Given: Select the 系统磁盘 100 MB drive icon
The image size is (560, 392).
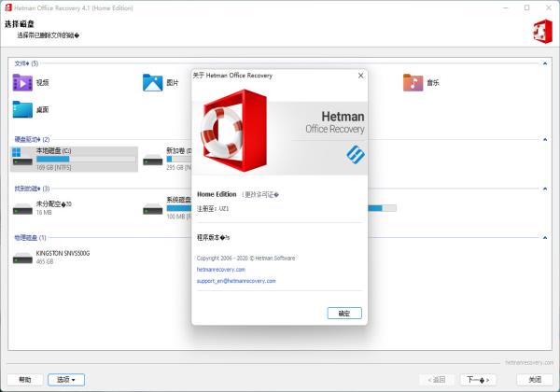Looking at the screenshot, I should click(x=153, y=209).
